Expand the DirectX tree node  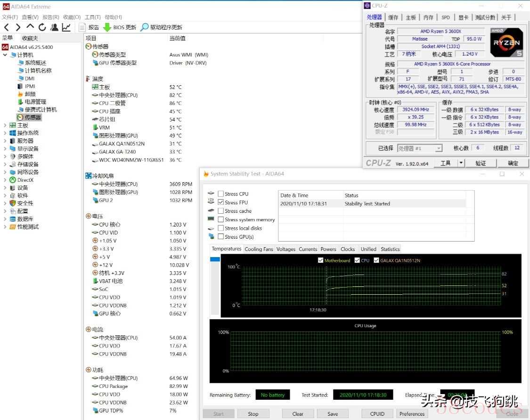[x=5, y=180]
